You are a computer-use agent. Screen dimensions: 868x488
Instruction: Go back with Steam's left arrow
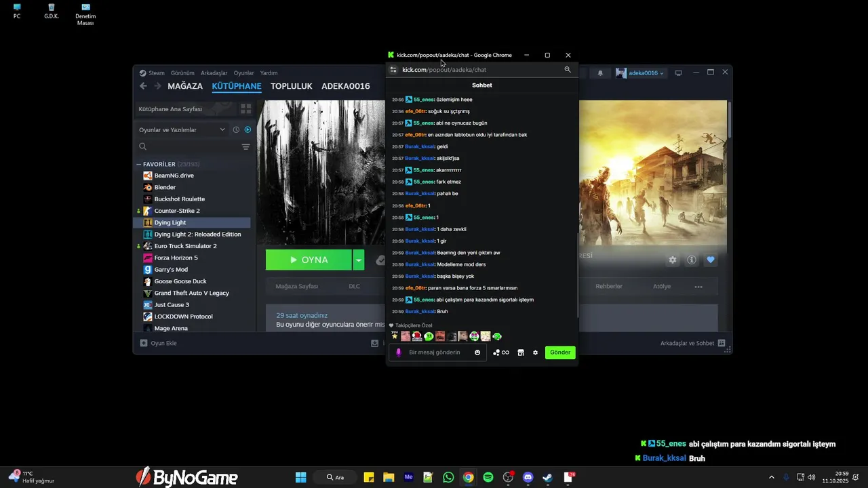tap(143, 86)
